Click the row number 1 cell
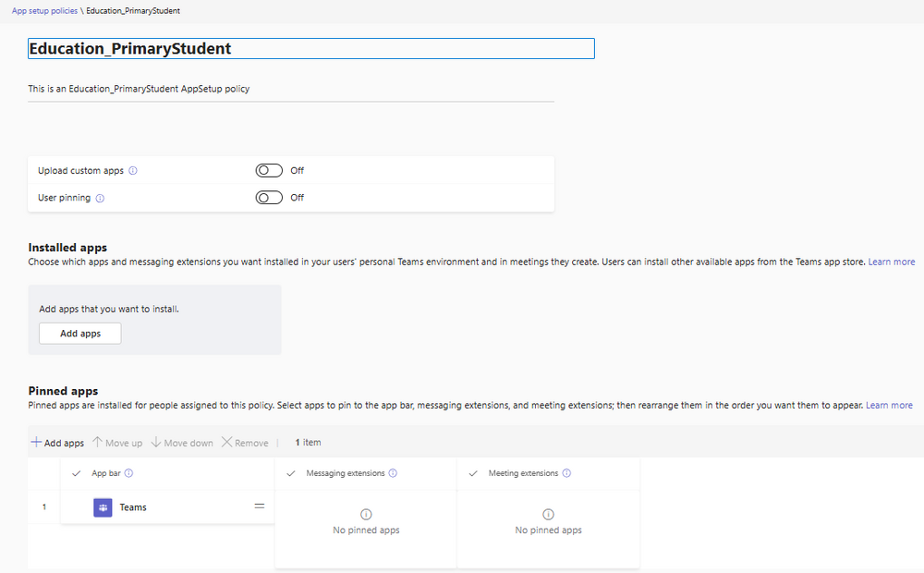 pyautogui.click(x=44, y=507)
